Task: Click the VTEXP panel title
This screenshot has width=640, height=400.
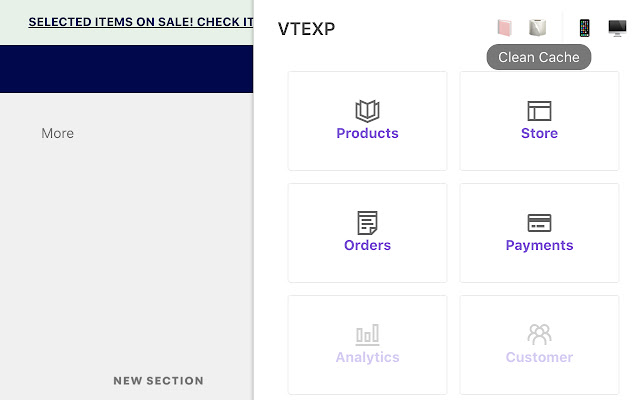Action: tap(306, 29)
